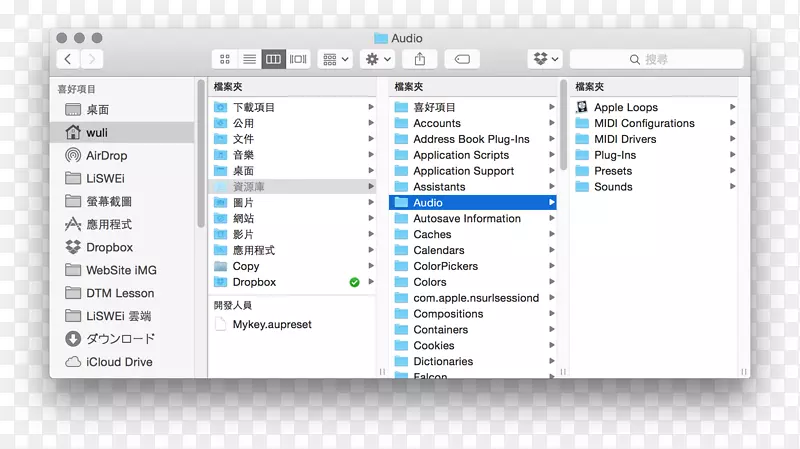The width and height of the screenshot is (800, 449).
Task: Select the 公用 folder
Action: tap(292, 123)
